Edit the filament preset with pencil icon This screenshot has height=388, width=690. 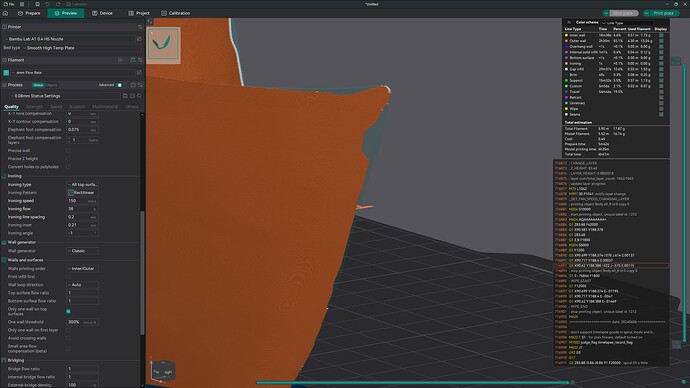139,73
